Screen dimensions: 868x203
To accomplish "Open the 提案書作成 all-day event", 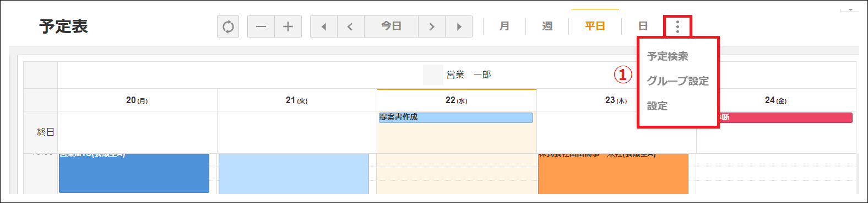I will 456,117.
